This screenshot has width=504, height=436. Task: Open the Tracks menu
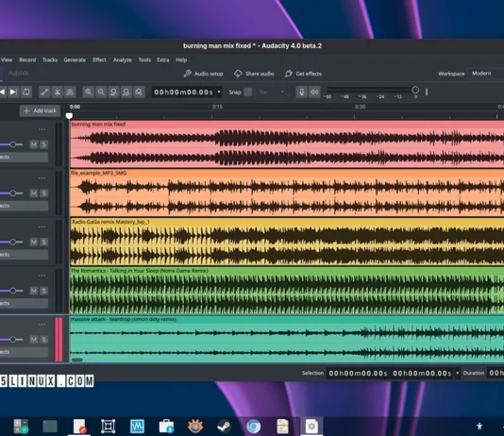click(50, 60)
